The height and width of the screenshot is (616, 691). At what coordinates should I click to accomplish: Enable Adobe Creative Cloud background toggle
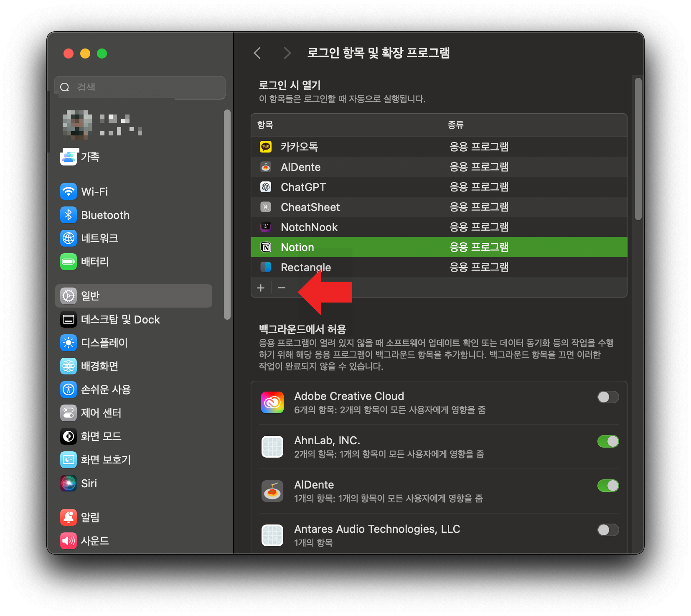[608, 397]
